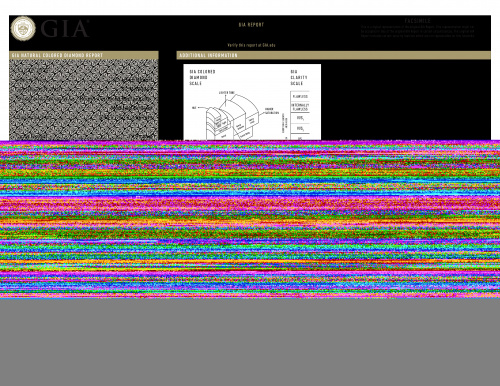Click the Hue label on the diagram

point(194,108)
